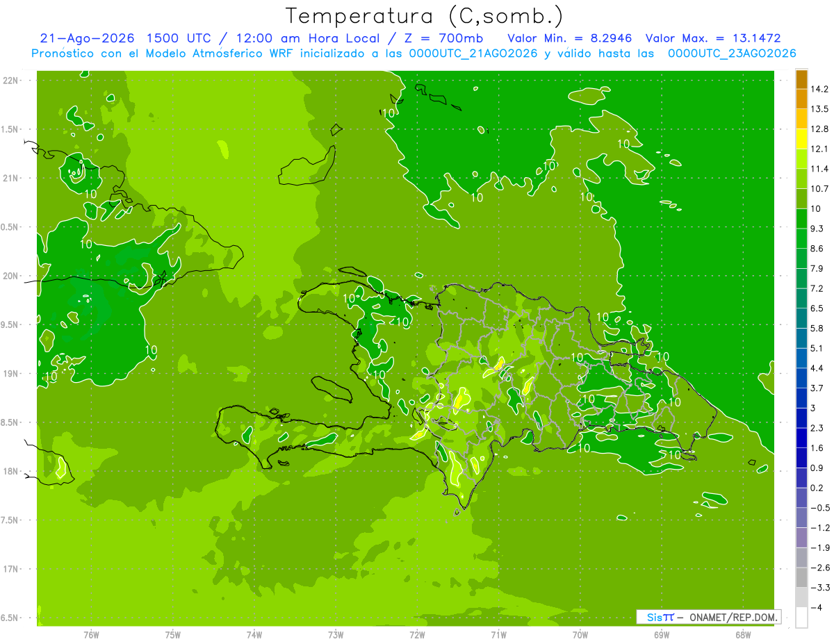Click the '18N' latitude axis label

tap(11, 472)
